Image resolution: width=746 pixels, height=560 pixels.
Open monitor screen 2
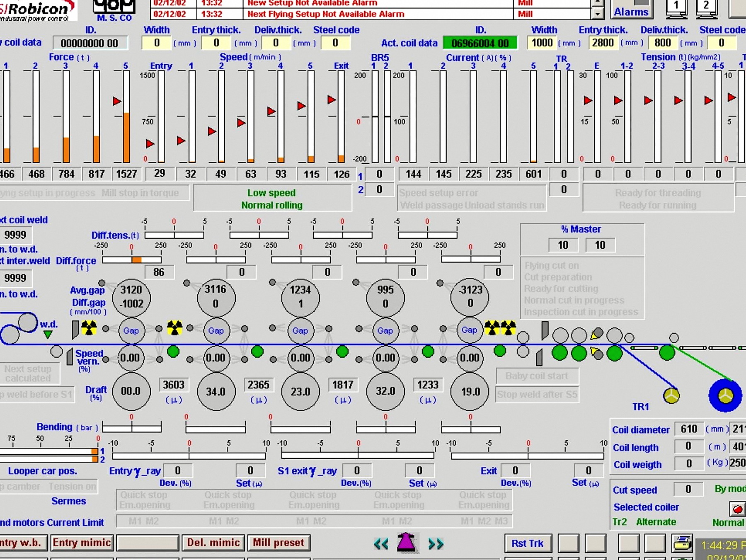[707, 8]
